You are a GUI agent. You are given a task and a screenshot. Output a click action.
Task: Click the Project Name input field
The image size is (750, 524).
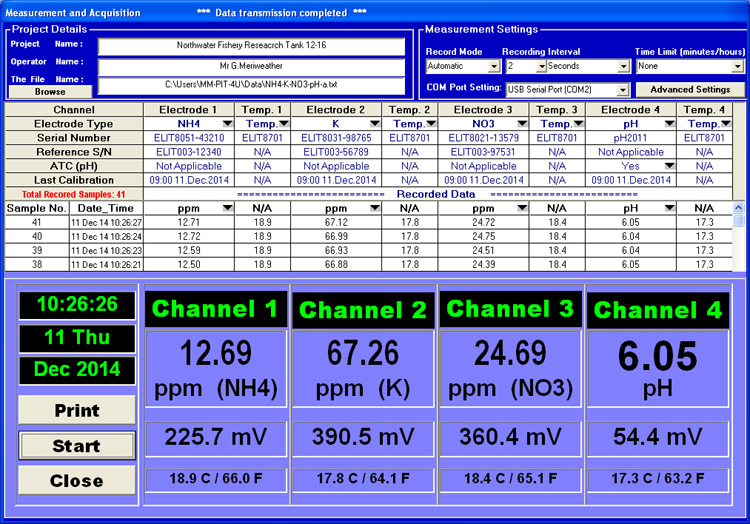click(x=251, y=46)
